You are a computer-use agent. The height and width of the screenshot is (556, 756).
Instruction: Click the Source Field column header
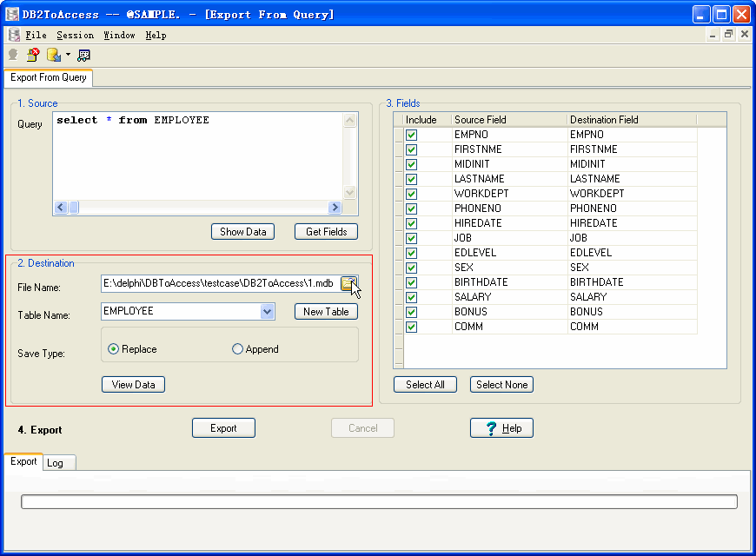point(509,120)
